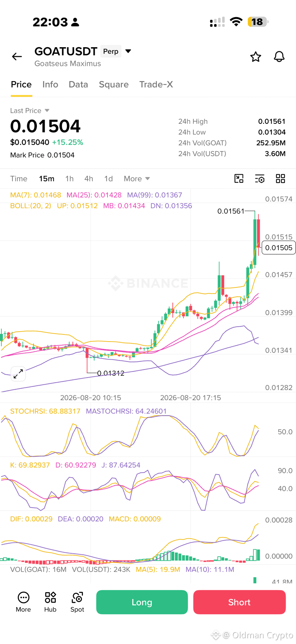This screenshot has height=644, width=296.
Task: Tap the 24h Vol(GOAT) value 252.95M
Action: pyautogui.click(x=271, y=143)
